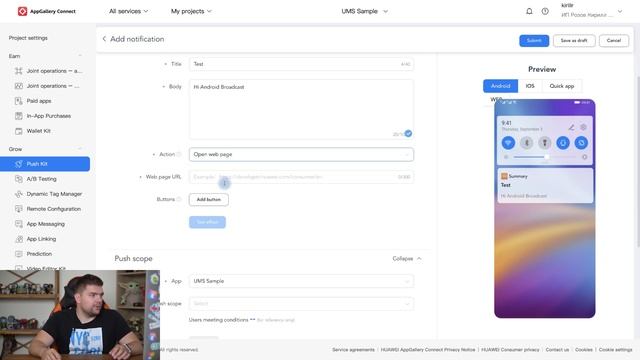Image resolution: width=640 pixels, height=360 pixels.
Task: Click the A/B Testing sidebar icon
Action: [18, 179]
